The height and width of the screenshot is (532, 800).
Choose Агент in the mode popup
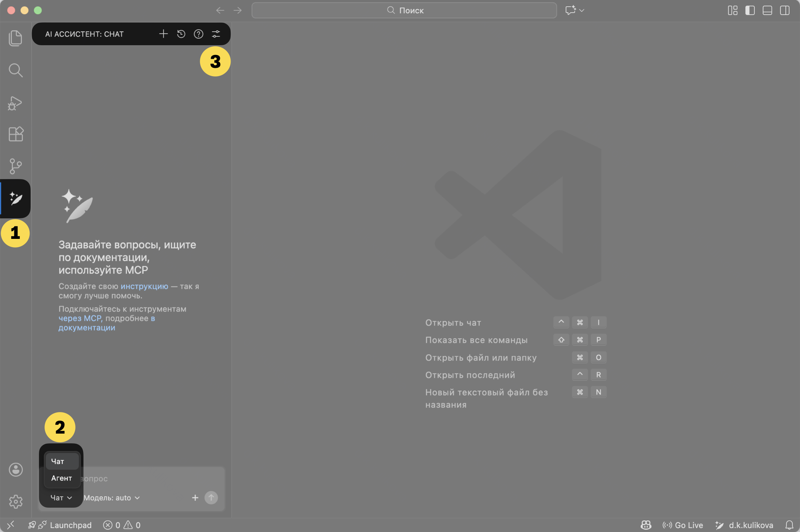[62, 478]
